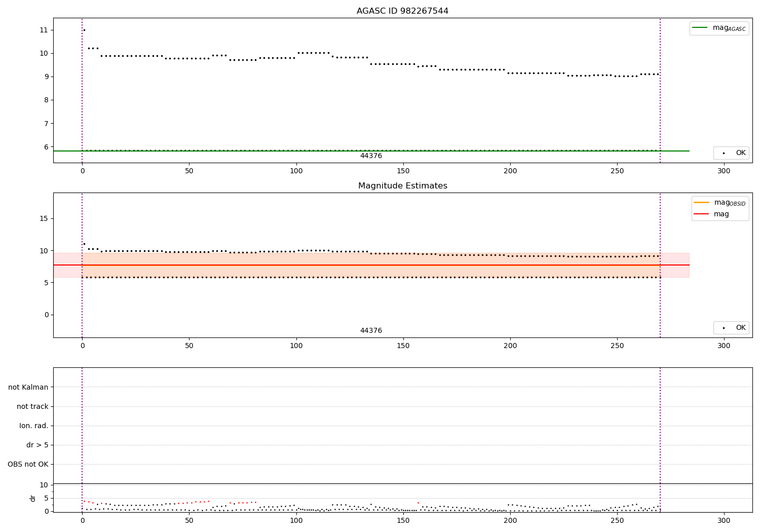Click the green line swatch in top legend
Image resolution: width=760 pixels, height=532 pixels.
[700, 28]
